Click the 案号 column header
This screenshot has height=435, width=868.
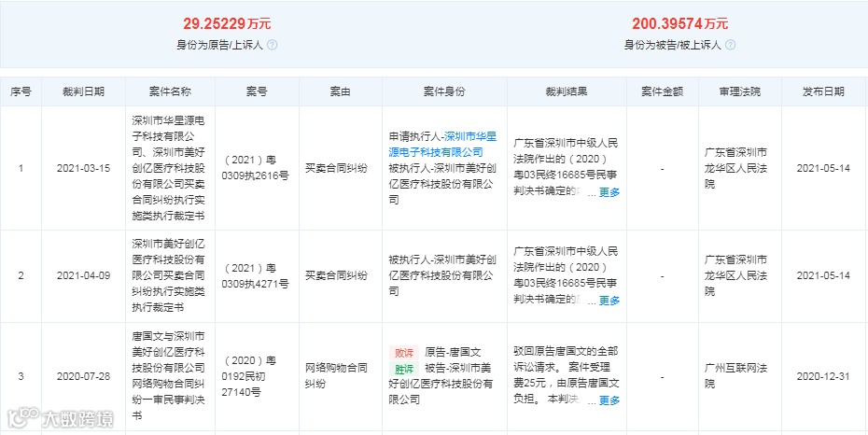[x=257, y=91]
